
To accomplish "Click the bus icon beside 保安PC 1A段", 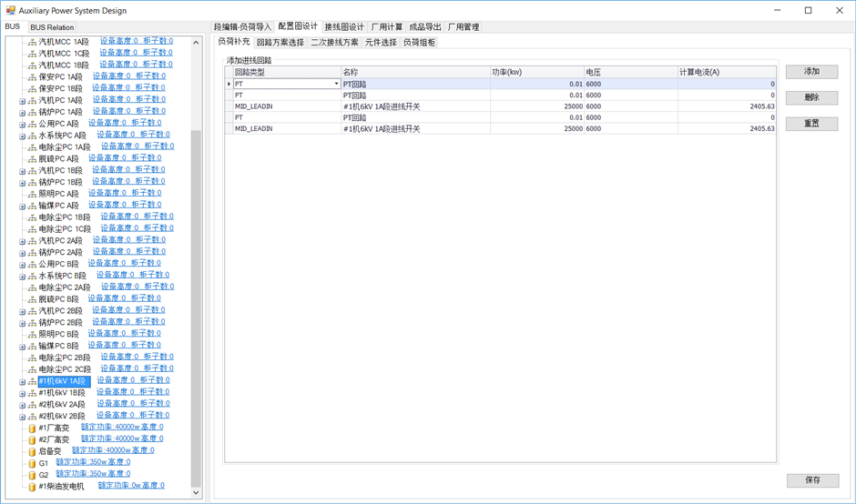I will coord(32,77).
